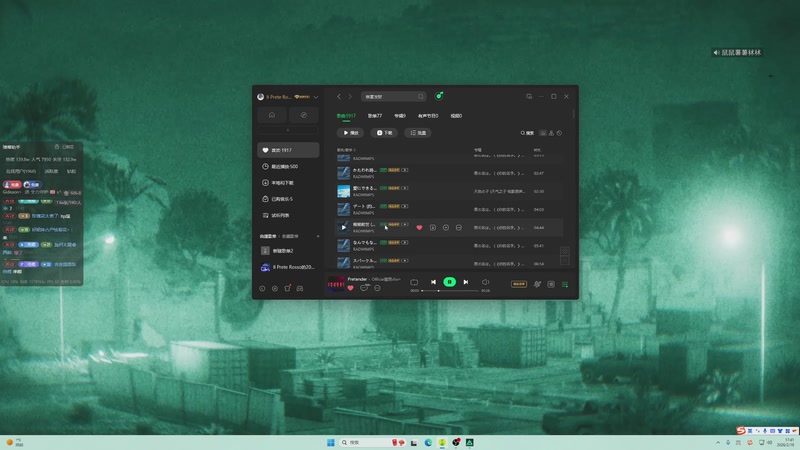Click the Play All button
Viewport: 800px width, 450px height.
[x=351, y=133]
